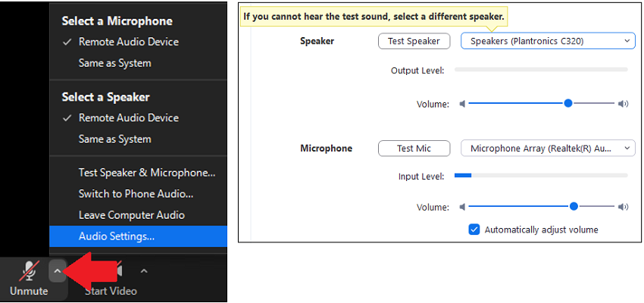Viewport: 644px width, 303px height.
Task: Click the muted microphone Unmute icon
Action: (29, 271)
